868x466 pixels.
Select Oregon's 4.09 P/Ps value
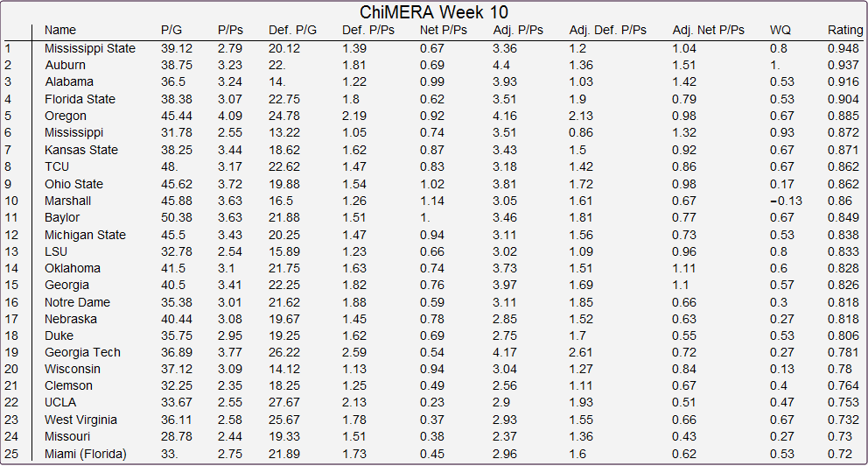(230, 116)
